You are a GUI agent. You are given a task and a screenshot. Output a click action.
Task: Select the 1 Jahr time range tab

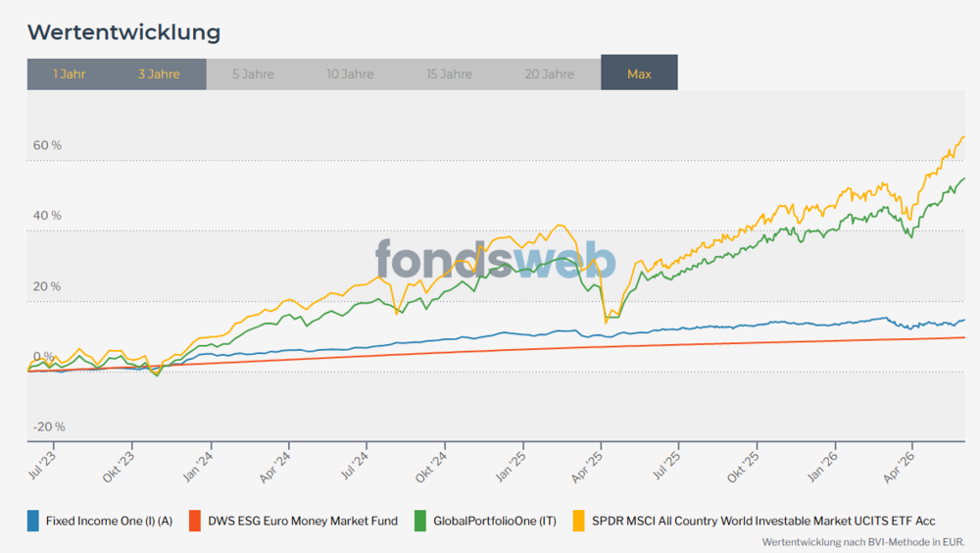click(69, 75)
